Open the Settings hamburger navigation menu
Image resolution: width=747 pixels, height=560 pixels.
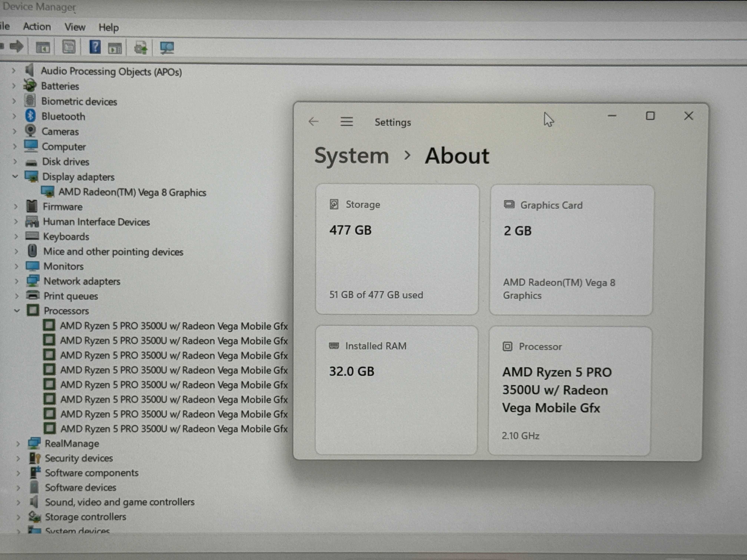(346, 121)
